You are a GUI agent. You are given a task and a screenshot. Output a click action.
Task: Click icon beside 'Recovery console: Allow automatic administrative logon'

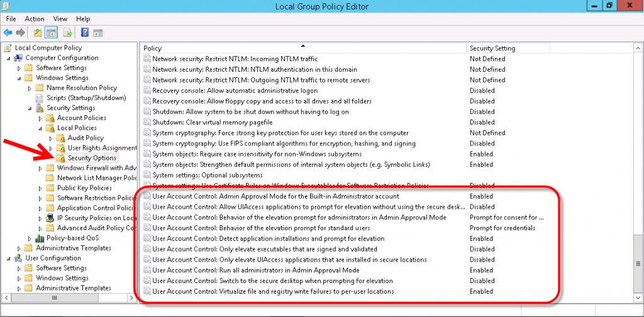click(147, 91)
